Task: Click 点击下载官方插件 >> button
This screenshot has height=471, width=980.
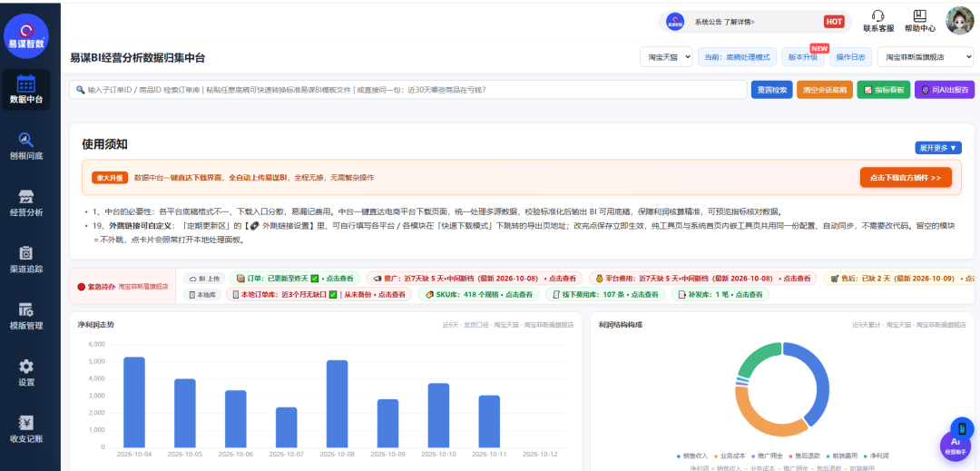Action: tap(906, 177)
